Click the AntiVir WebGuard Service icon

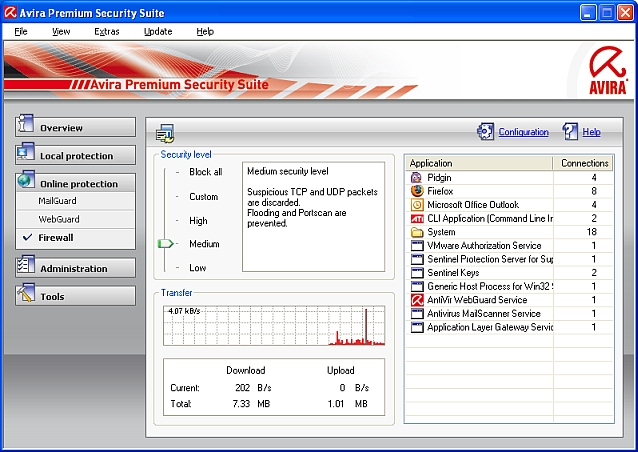pos(417,300)
